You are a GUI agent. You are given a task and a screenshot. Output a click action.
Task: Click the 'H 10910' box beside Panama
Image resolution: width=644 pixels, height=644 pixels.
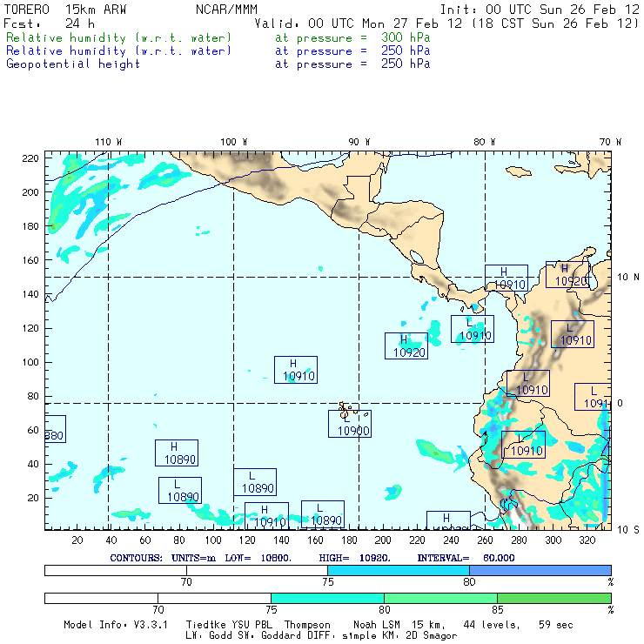pyautogui.click(x=506, y=278)
